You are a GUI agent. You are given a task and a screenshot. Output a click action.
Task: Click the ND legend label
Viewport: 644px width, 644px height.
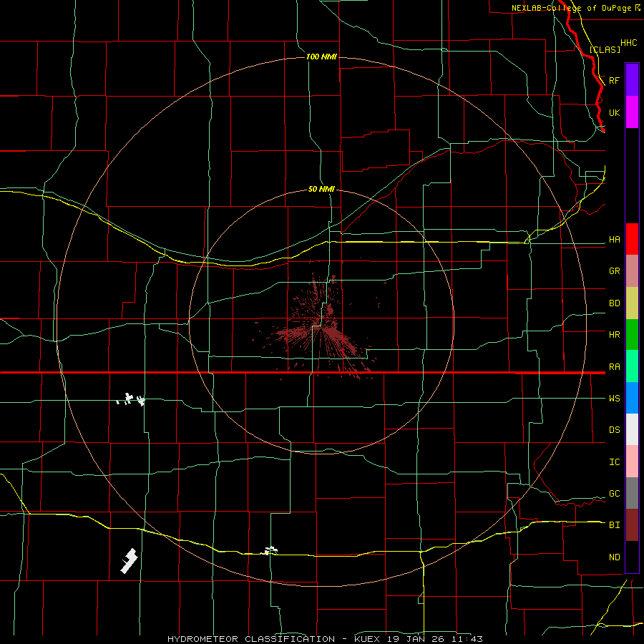(x=614, y=557)
